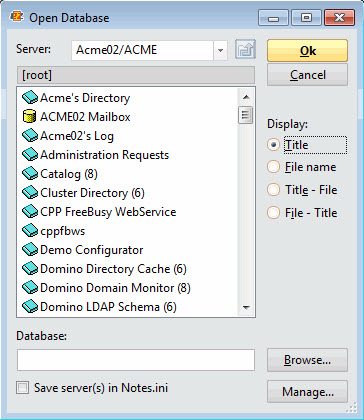The height and width of the screenshot is (420, 364).
Task: Click the book icon beside Demo Configurator
Action: pyautogui.click(x=30, y=250)
